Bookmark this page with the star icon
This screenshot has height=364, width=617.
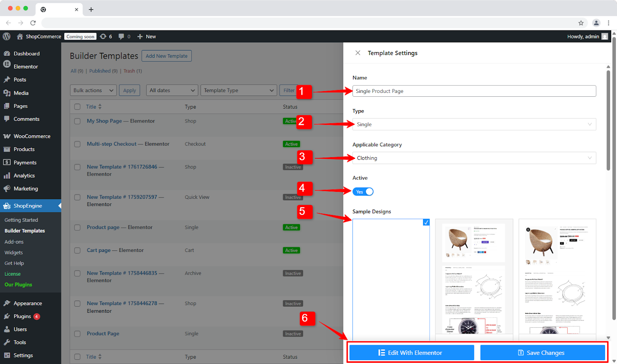pyautogui.click(x=581, y=23)
